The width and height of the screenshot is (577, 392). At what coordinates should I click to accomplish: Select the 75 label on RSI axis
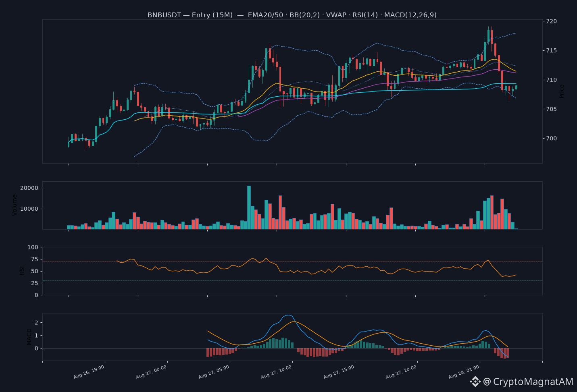click(35, 259)
